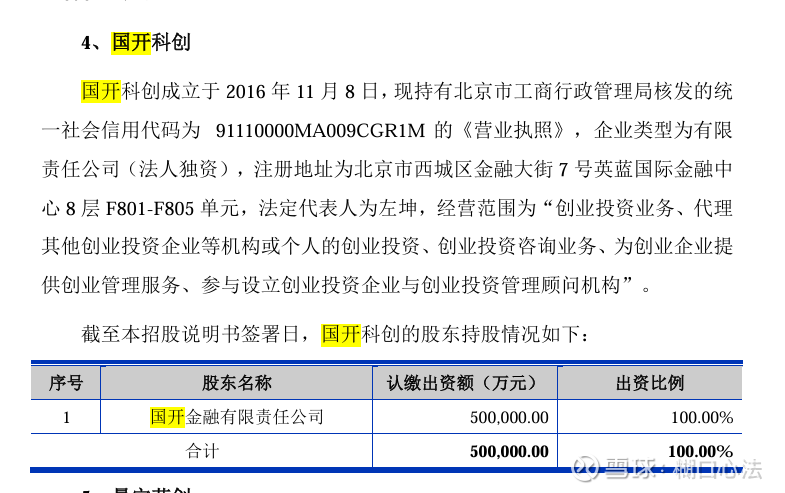Screen dimensions: 785x493
Task: Click the bold total amount 500,000.00
Action: click(x=509, y=451)
